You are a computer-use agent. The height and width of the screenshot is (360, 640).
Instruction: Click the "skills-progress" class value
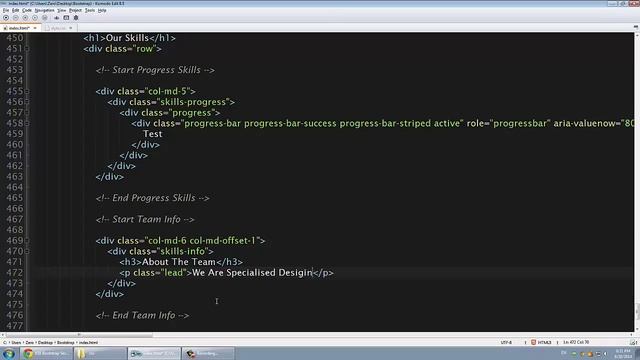tap(193, 102)
